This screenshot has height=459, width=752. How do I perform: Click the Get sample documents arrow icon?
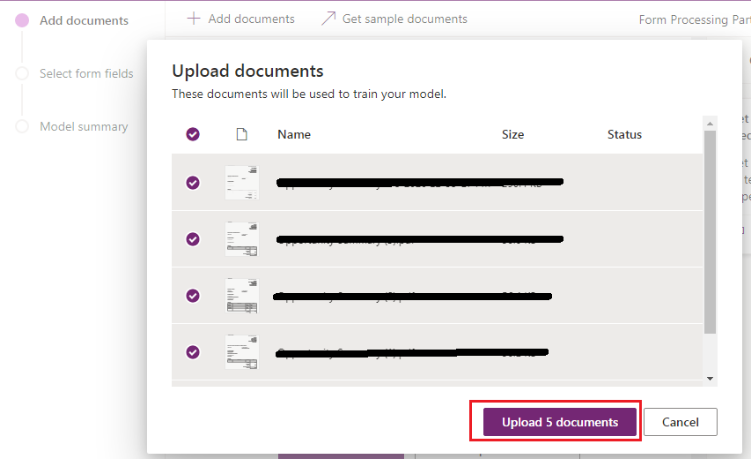(x=328, y=19)
